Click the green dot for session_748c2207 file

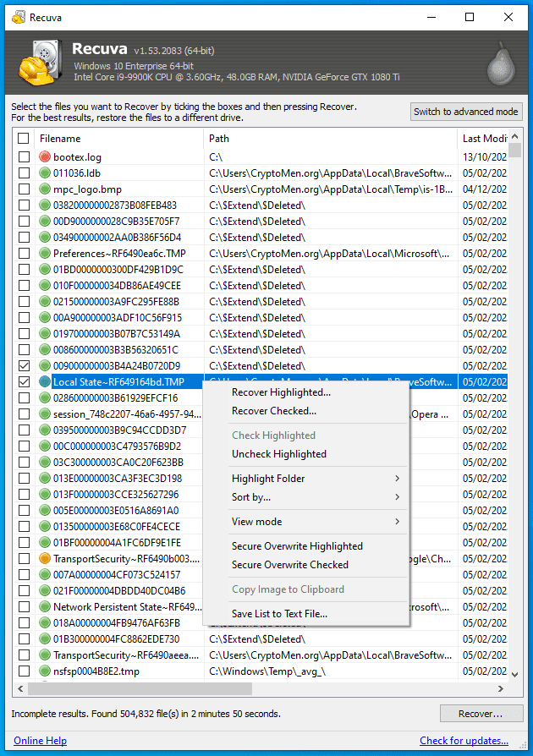tap(45, 414)
